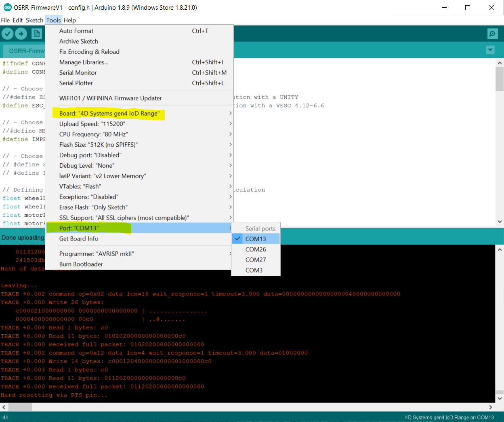Expand the Erase Flash submenu
This screenshot has height=422, width=504.
pos(139,207)
